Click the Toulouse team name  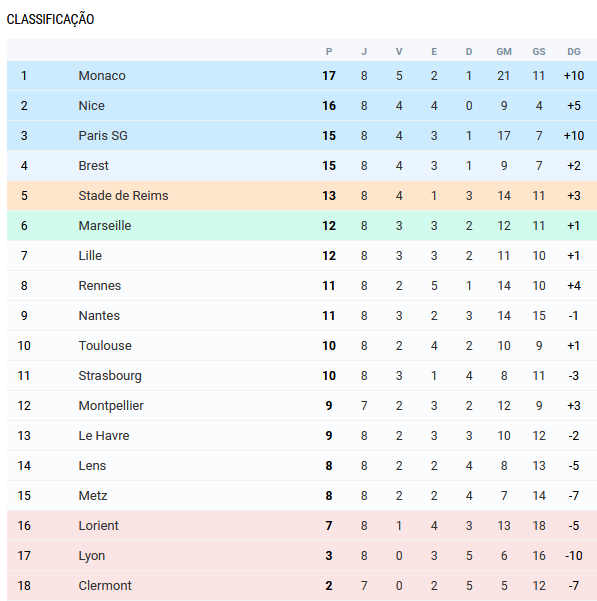pos(105,345)
